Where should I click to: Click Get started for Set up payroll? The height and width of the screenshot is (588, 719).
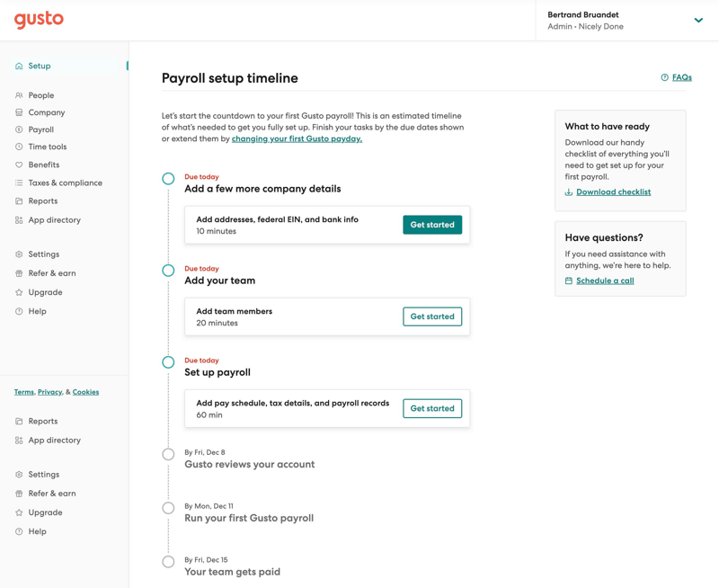tap(432, 408)
